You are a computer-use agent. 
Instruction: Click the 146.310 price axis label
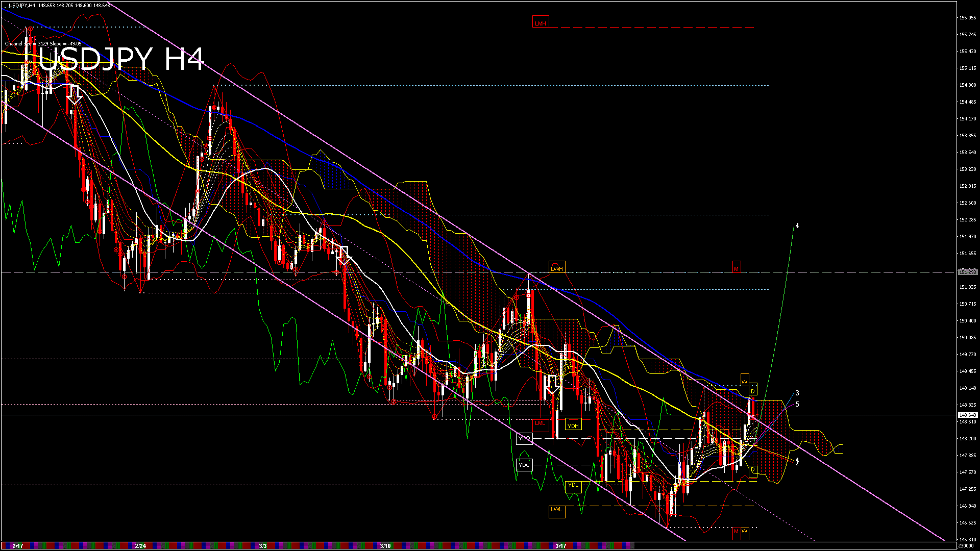click(968, 540)
